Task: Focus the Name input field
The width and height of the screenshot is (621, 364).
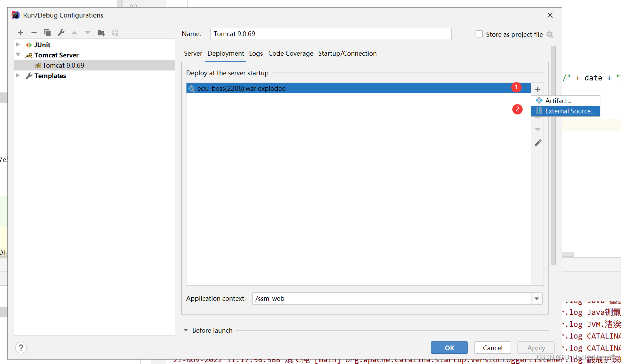Action: [x=331, y=34]
